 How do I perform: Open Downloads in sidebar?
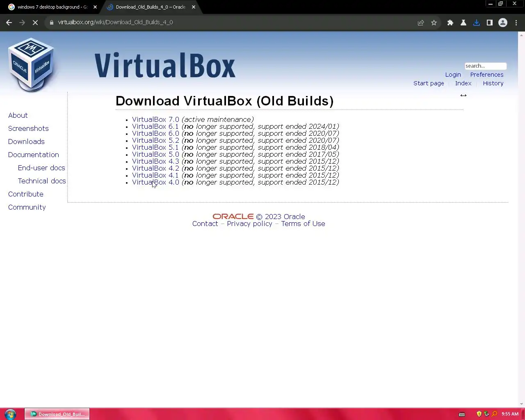tap(26, 142)
